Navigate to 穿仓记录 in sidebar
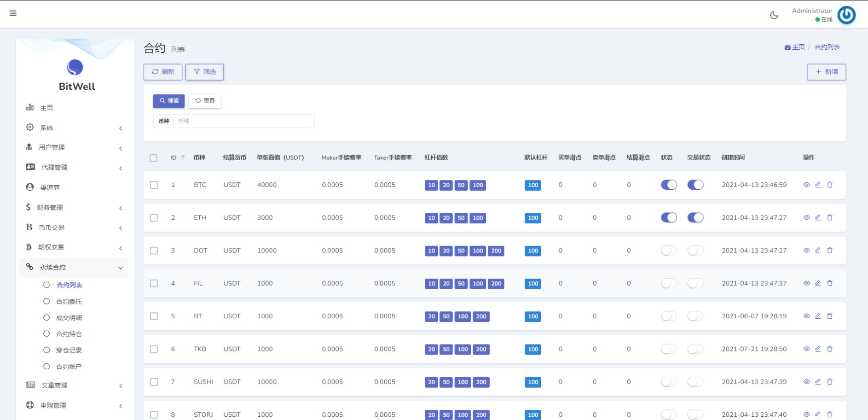This screenshot has height=420, width=868. [x=69, y=350]
